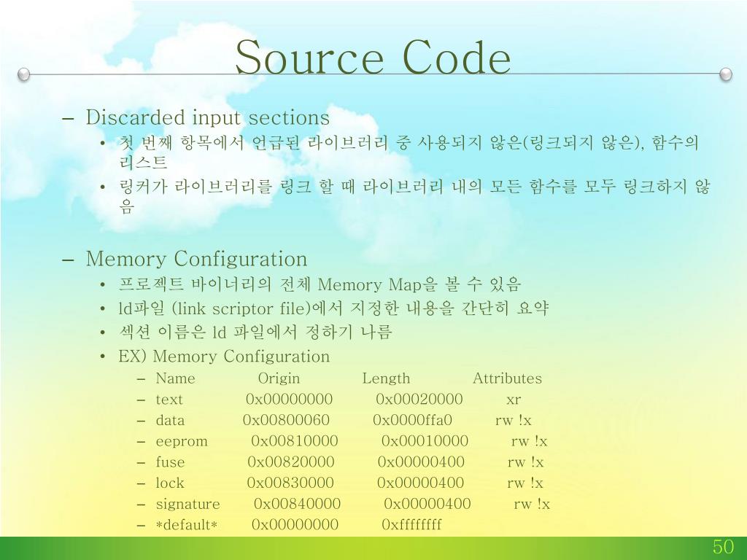The height and width of the screenshot is (560, 747).
Task: Click the slide number 50
Action: tap(723, 547)
